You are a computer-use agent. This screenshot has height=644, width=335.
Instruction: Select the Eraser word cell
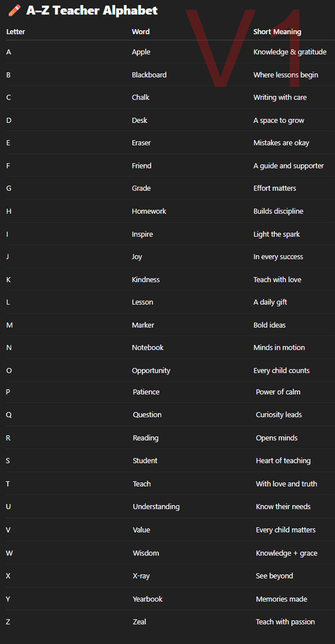(x=141, y=143)
